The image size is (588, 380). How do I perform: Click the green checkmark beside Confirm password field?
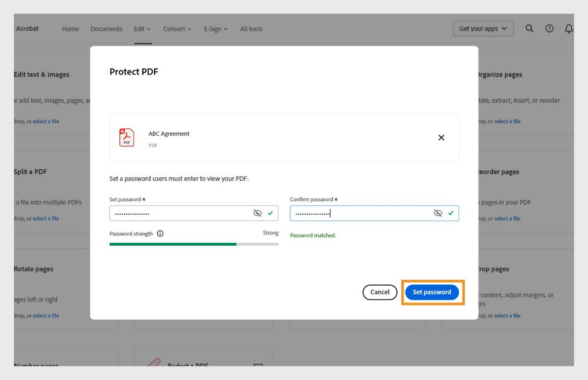[x=450, y=213]
